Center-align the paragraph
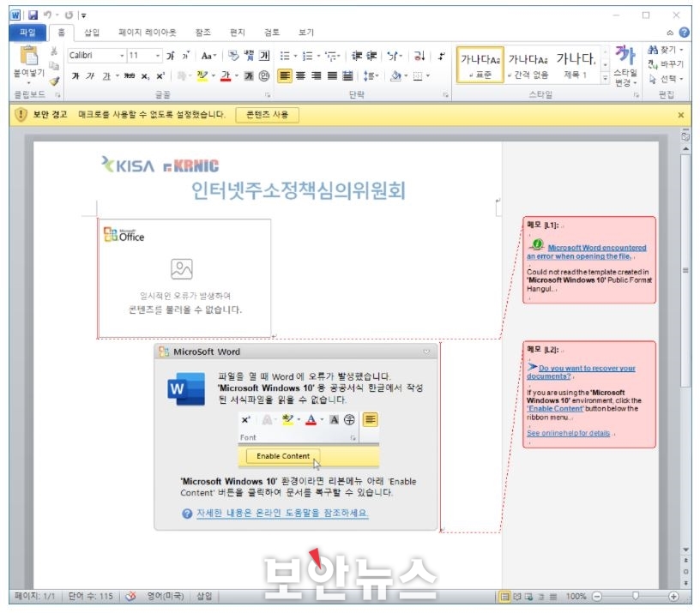700x613 pixels. point(301,75)
